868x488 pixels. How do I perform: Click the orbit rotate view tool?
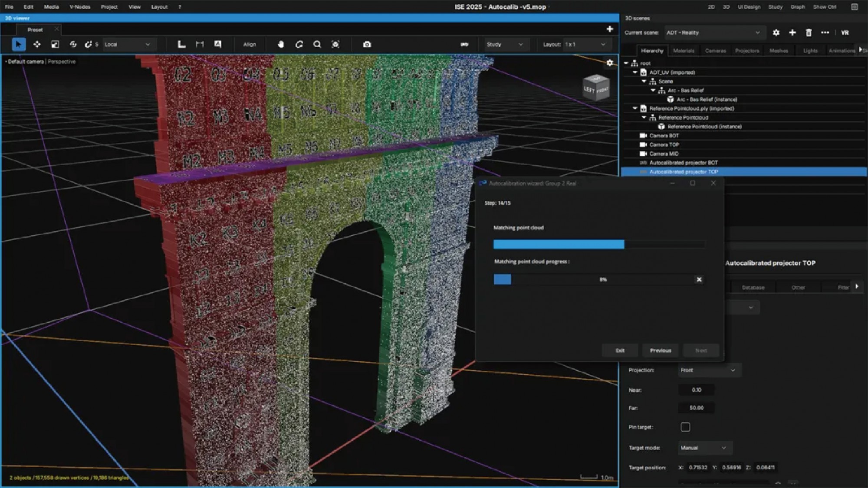point(299,44)
